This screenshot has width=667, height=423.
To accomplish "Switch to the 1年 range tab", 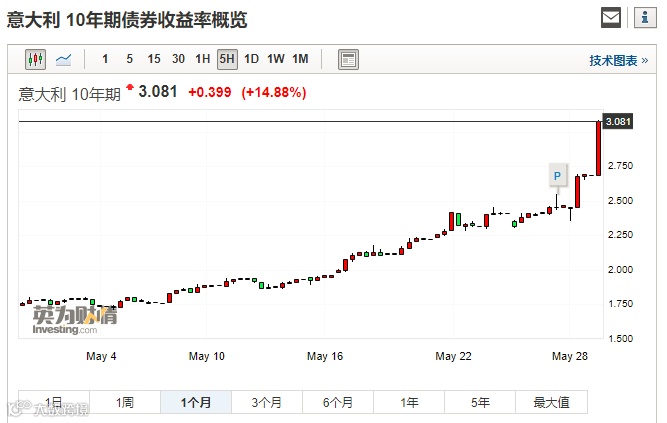I will click(x=409, y=402).
